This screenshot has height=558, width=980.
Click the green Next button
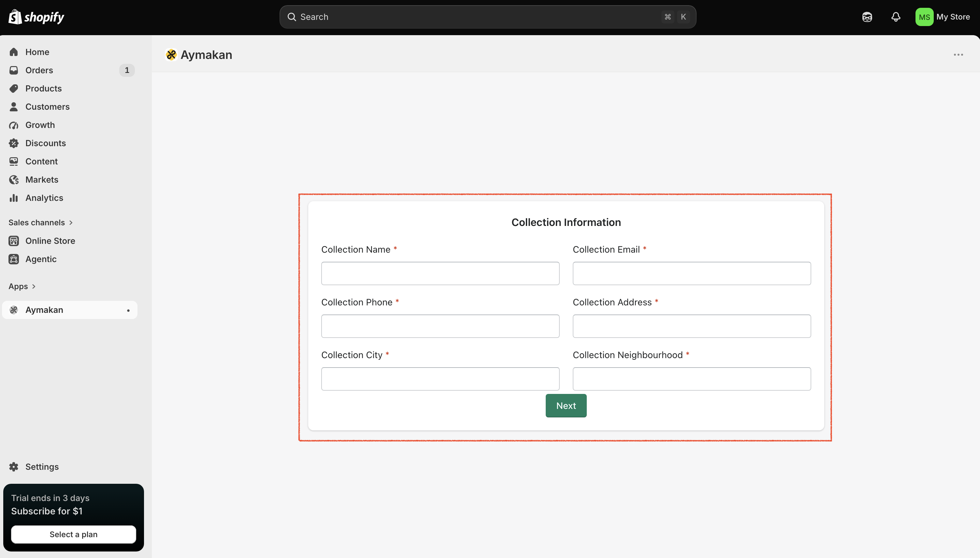[566, 405]
